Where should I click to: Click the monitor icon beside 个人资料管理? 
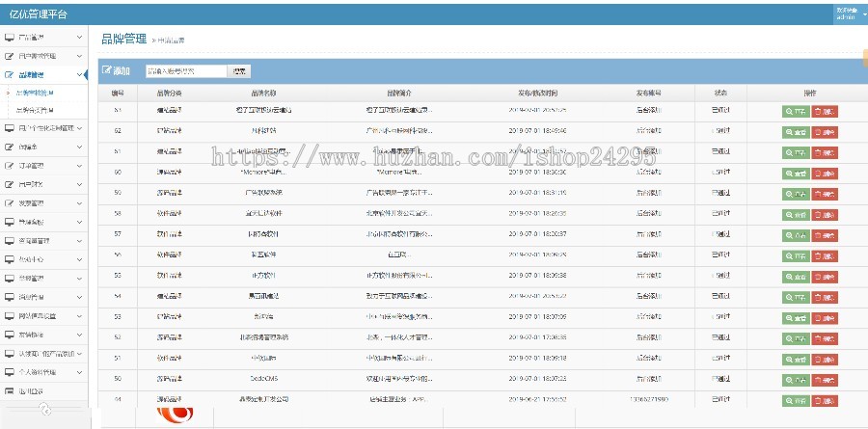[9, 372]
